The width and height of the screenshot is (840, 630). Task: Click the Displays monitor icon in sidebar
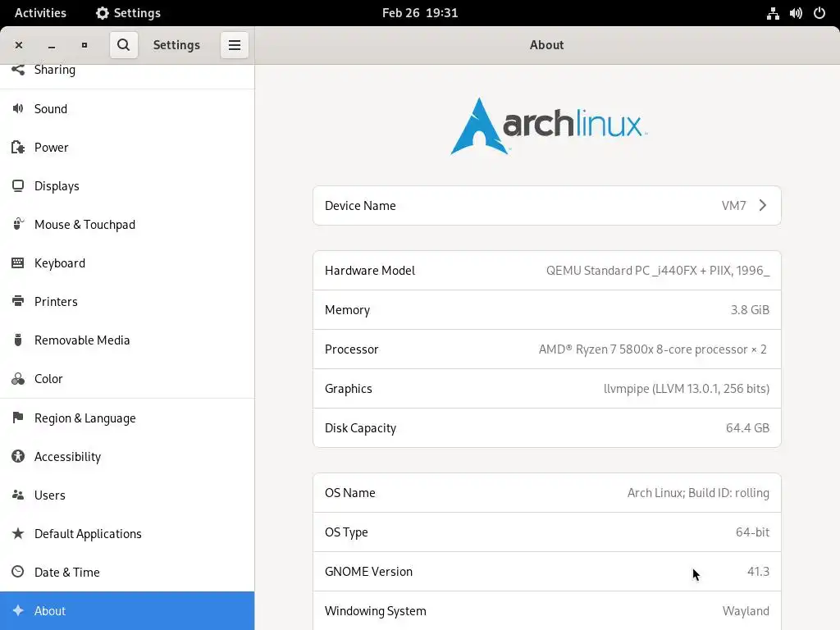tap(18, 185)
